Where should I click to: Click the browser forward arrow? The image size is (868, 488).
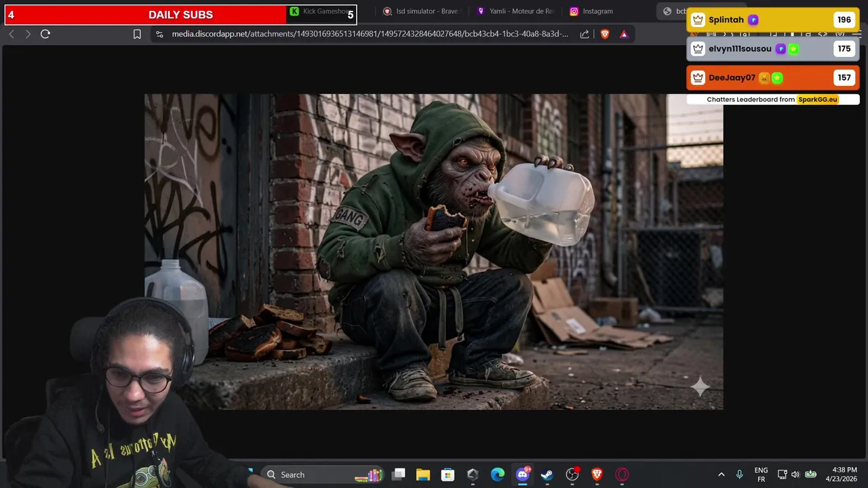pyautogui.click(x=28, y=34)
